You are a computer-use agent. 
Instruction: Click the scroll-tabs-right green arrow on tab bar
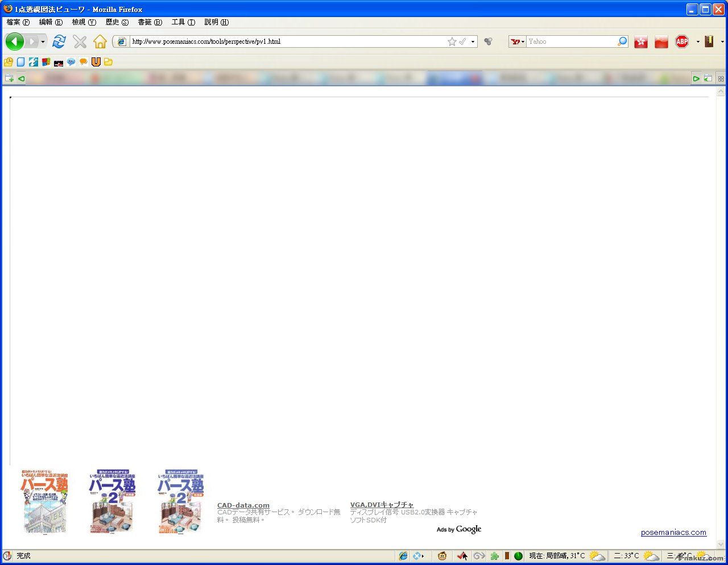point(696,78)
